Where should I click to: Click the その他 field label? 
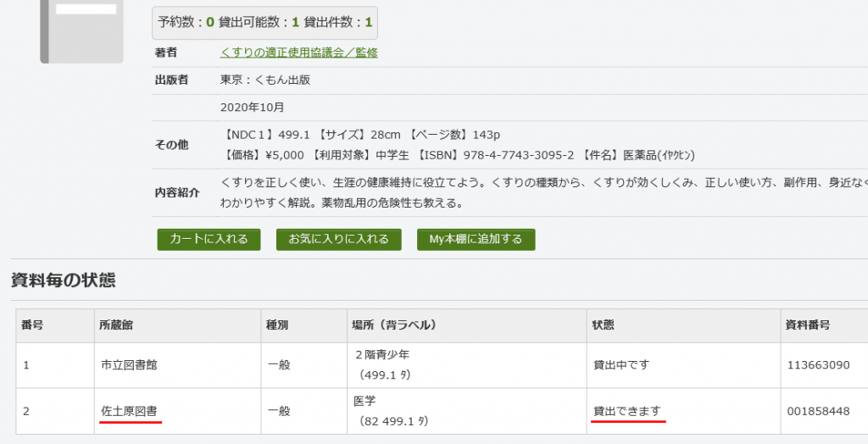pyautogui.click(x=171, y=145)
